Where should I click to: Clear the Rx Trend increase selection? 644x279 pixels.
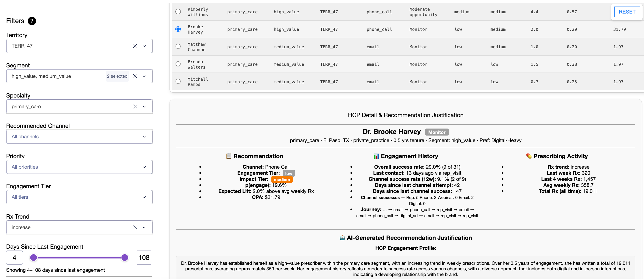(135, 227)
